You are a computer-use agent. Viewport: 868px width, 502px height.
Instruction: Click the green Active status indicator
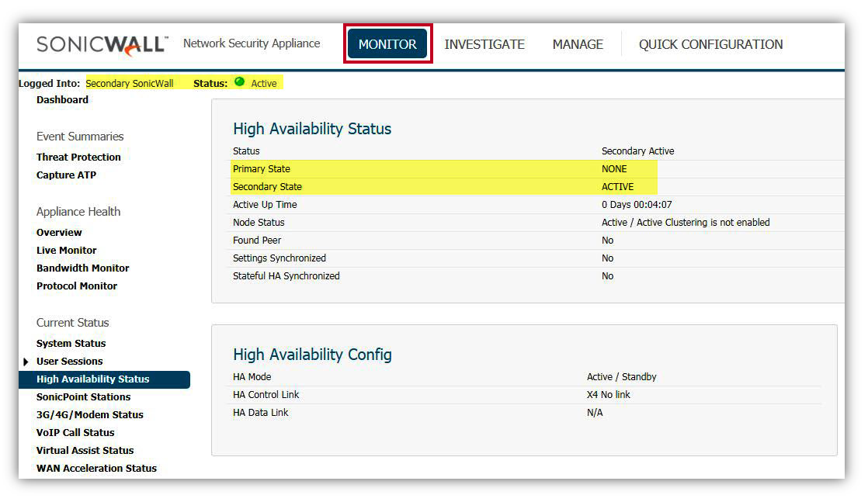pos(240,82)
